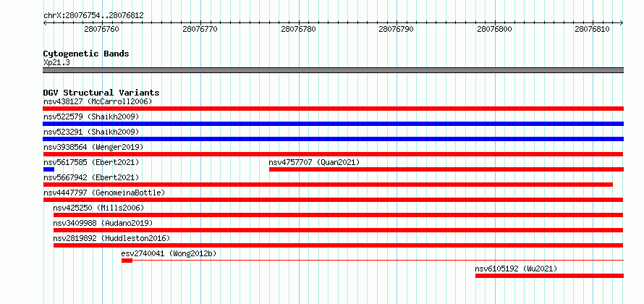The image size is (644, 304).
Task: Open nsv3409988 (Audano2019) label
Action: [103, 223]
